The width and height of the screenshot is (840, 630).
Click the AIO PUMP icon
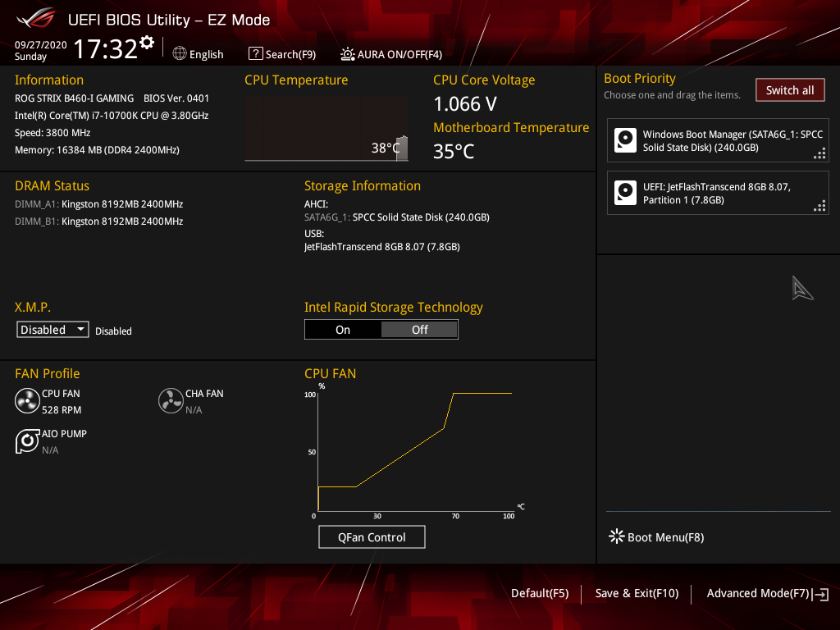27,441
